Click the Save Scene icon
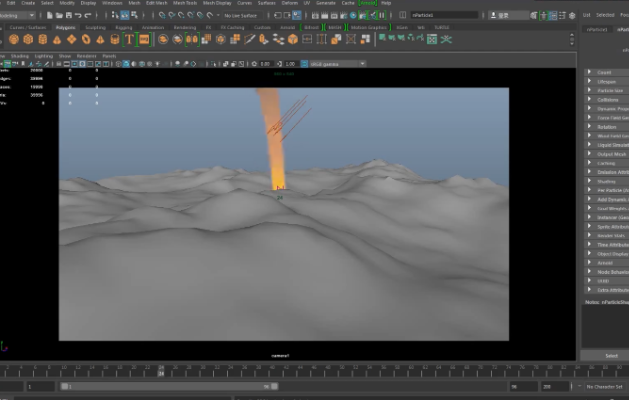The height and width of the screenshot is (400, 629). point(69,15)
